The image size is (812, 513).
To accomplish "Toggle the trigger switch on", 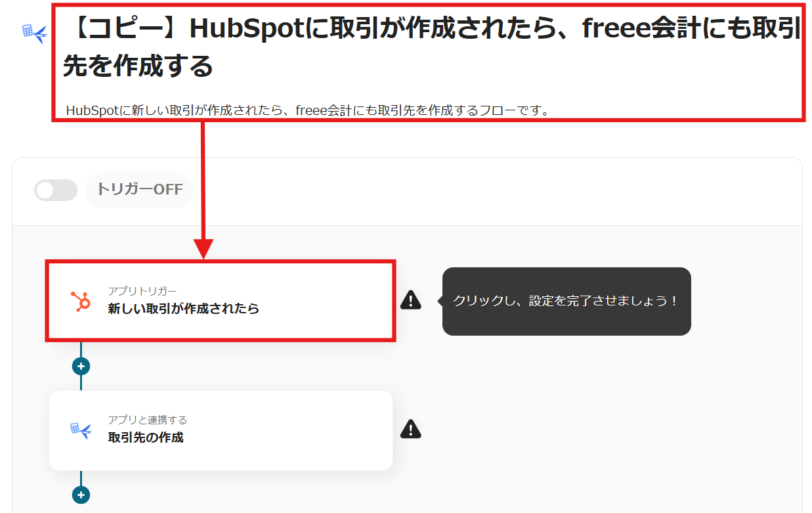I will 56,190.
